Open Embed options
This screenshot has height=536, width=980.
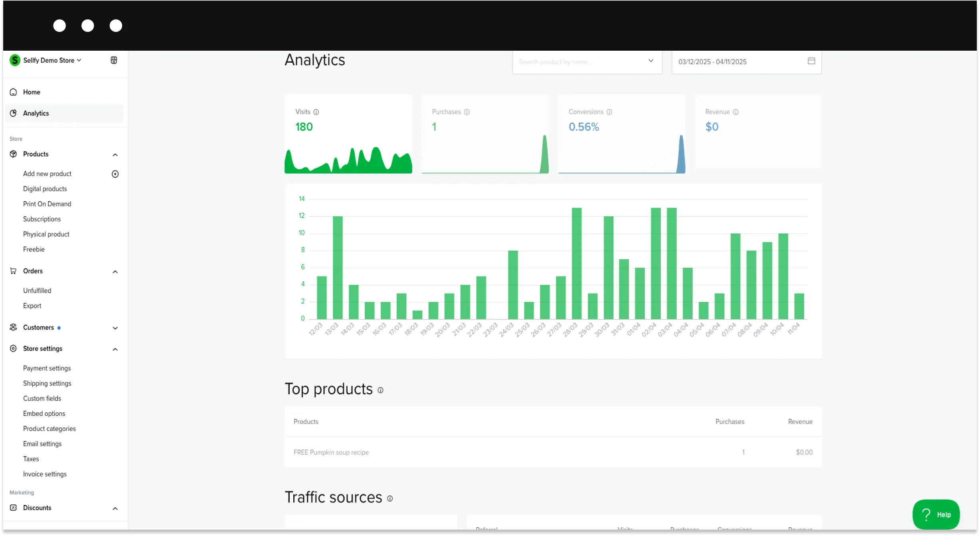[44, 414]
